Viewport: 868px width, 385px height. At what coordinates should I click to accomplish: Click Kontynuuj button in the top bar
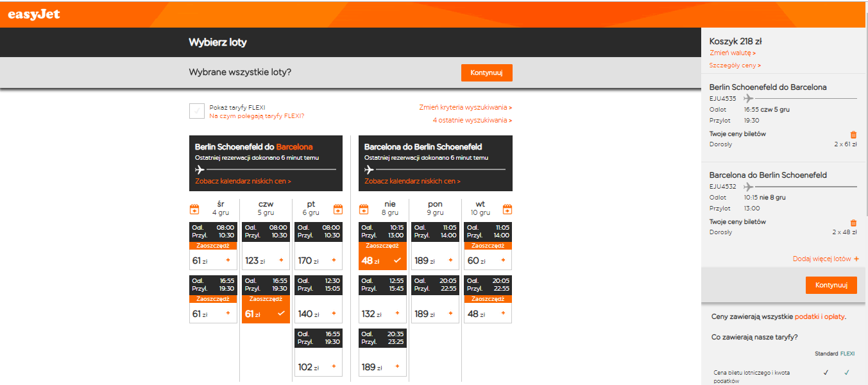[x=487, y=73]
